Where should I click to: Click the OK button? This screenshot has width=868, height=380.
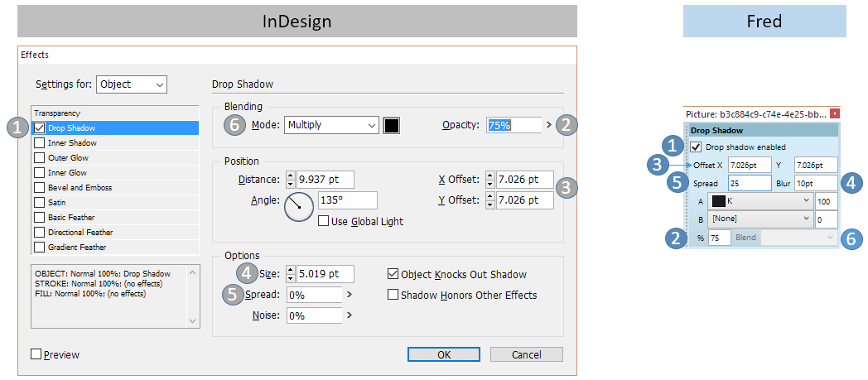tap(444, 354)
